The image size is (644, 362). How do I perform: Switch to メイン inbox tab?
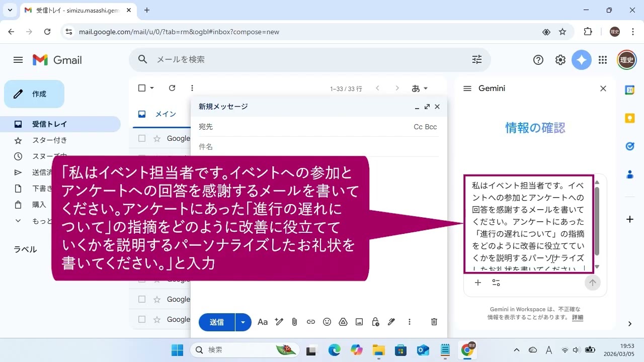(x=160, y=114)
